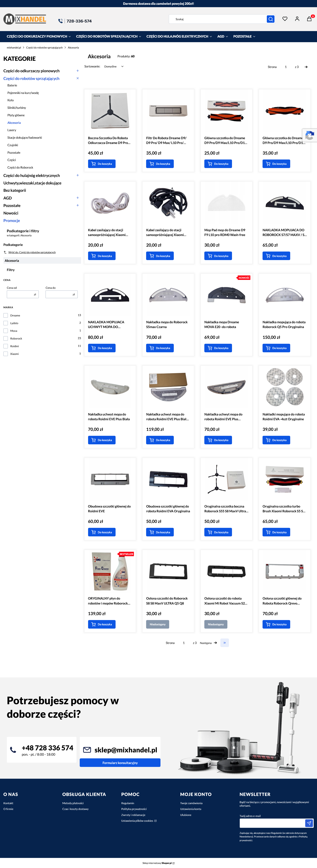317x868 pixels.
Task: Click 'Następna' pagination link
Action: click(208, 643)
